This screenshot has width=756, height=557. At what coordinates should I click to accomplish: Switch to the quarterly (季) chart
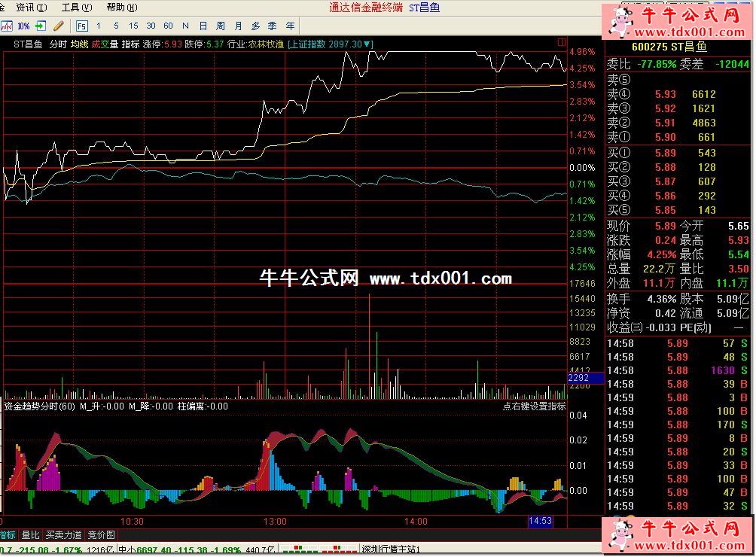click(273, 26)
